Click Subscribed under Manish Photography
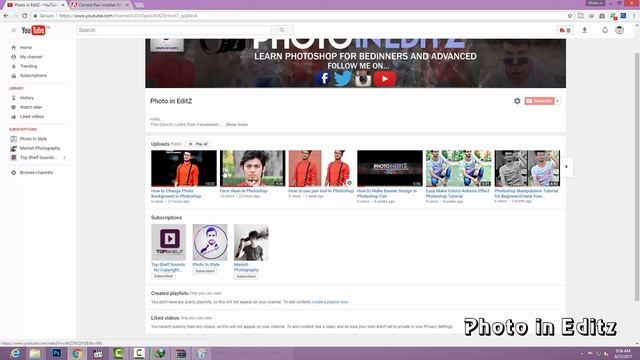 [246, 276]
